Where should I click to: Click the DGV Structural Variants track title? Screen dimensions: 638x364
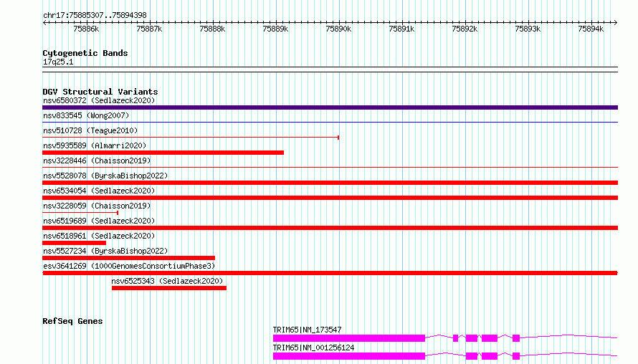(100, 92)
